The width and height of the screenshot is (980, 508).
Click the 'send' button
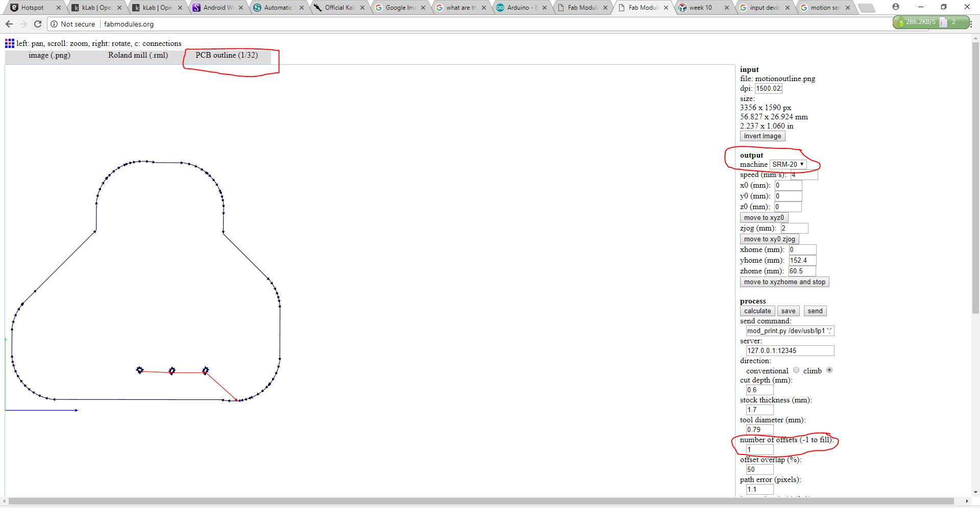pos(815,311)
